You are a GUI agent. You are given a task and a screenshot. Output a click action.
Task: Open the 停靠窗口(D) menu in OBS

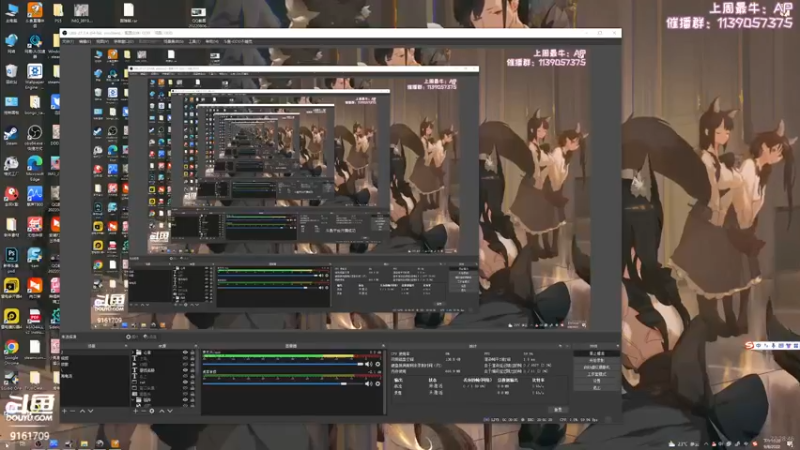pyautogui.click(x=123, y=41)
